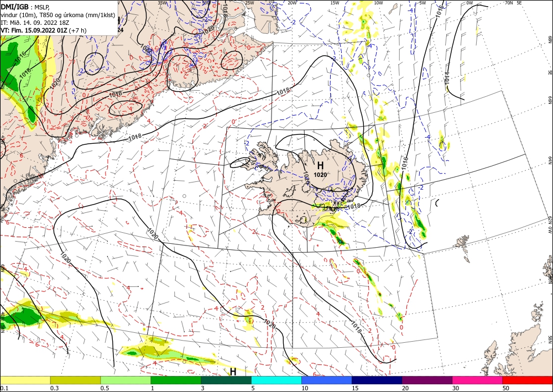This screenshot has width=553, height=392.
Task: Click the '1020' value under Iceland's H
Action: (320, 175)
